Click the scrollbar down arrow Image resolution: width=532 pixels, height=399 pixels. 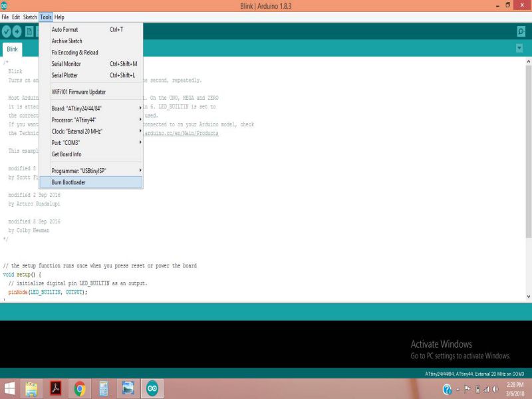click(528, 297)
